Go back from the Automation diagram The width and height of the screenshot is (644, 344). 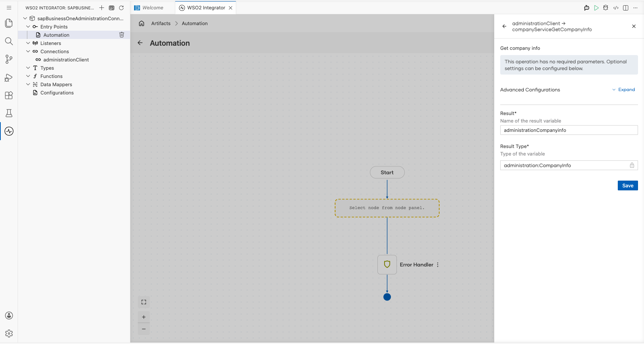[140, 43]
